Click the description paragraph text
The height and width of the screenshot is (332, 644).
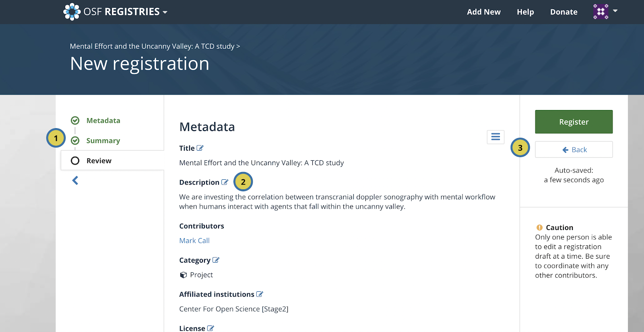(337, 201)
